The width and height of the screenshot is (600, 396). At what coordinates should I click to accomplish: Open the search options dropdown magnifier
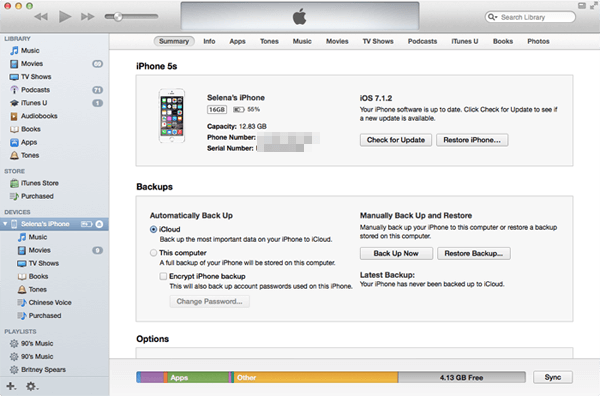click(492, 17)
